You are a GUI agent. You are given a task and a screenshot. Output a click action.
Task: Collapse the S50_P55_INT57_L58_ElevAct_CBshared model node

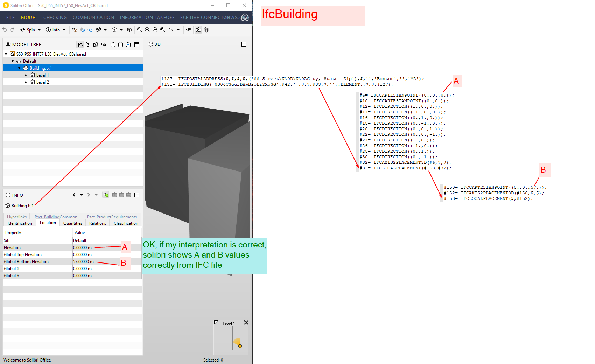point(6,54)
